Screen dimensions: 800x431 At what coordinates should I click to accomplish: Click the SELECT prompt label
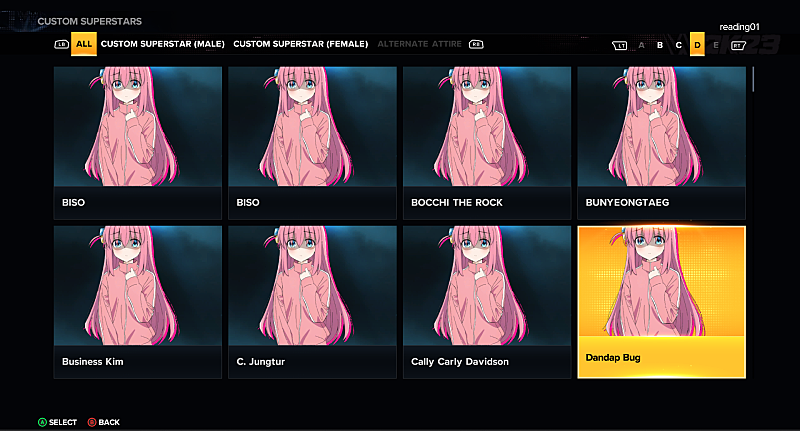(x=63, y=422)
